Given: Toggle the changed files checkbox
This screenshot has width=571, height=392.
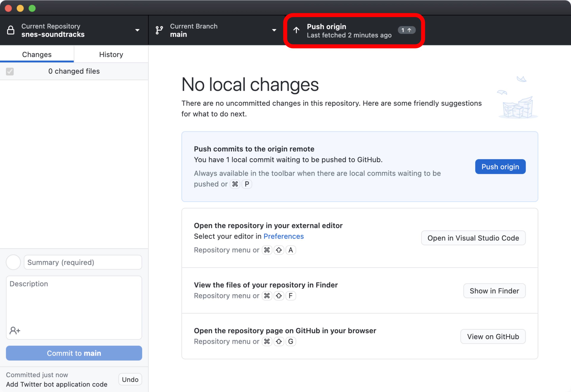Looking at the screenshot, I should [10, 71].
